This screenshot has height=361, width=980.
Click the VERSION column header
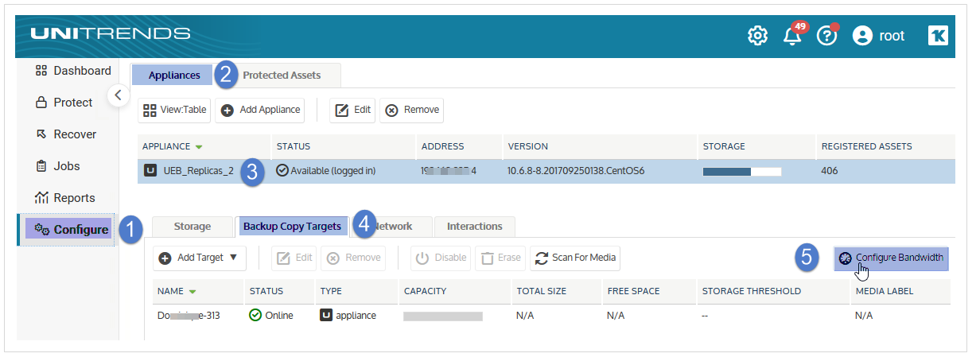point(527,146)
